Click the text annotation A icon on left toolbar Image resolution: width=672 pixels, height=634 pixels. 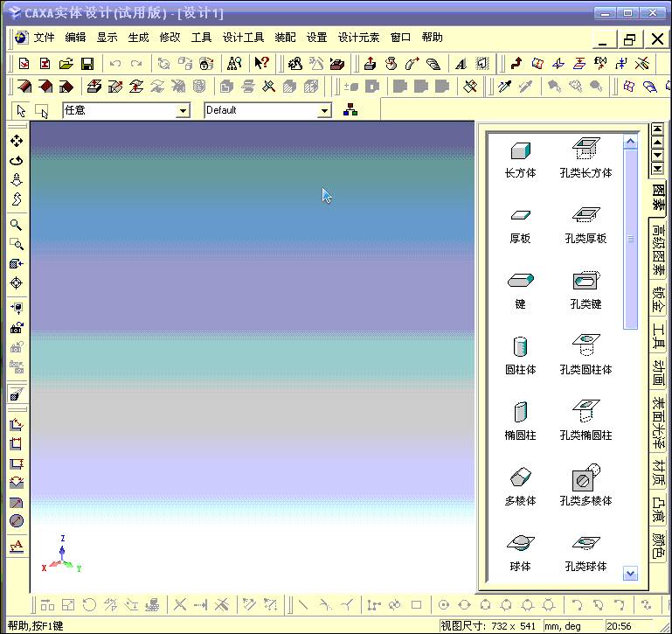(17, 546)
